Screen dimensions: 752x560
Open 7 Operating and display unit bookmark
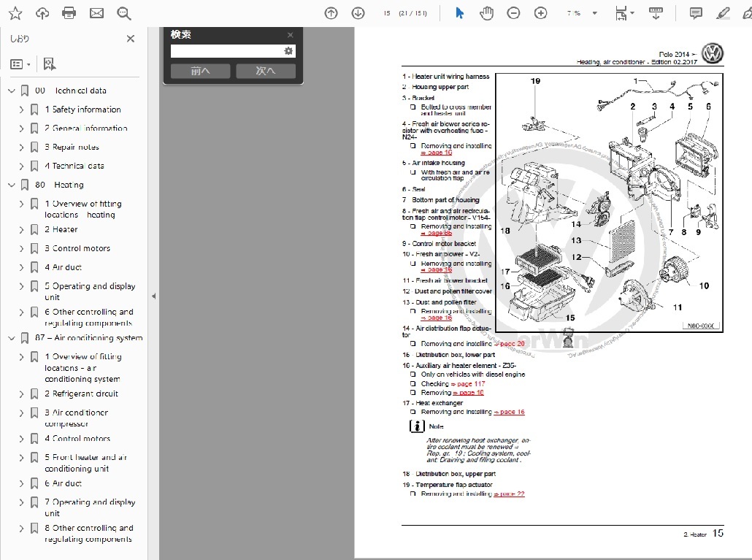tap(90, 507)
